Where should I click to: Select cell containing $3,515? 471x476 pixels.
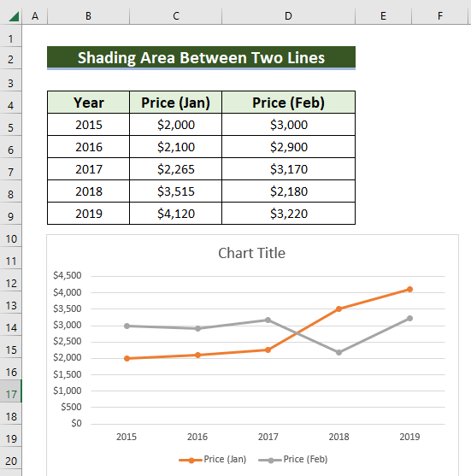pos(175,191)
